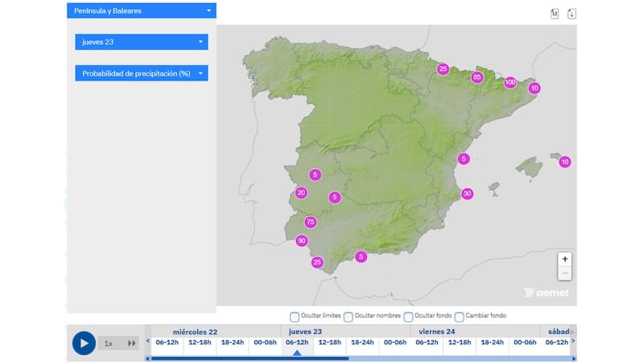644x362 pixels.
Task: Click the 30 percent precipitation marker
Action: point(467,194)
